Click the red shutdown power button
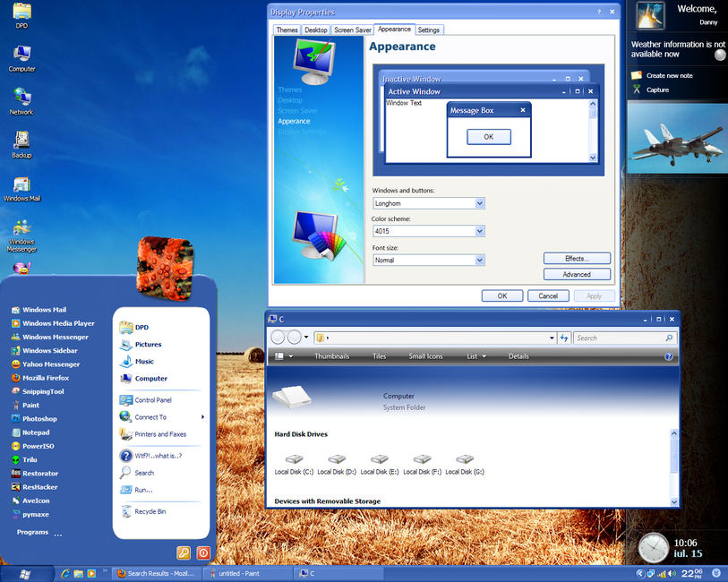This screenshot has width=728, height=582. click(203, 552)
